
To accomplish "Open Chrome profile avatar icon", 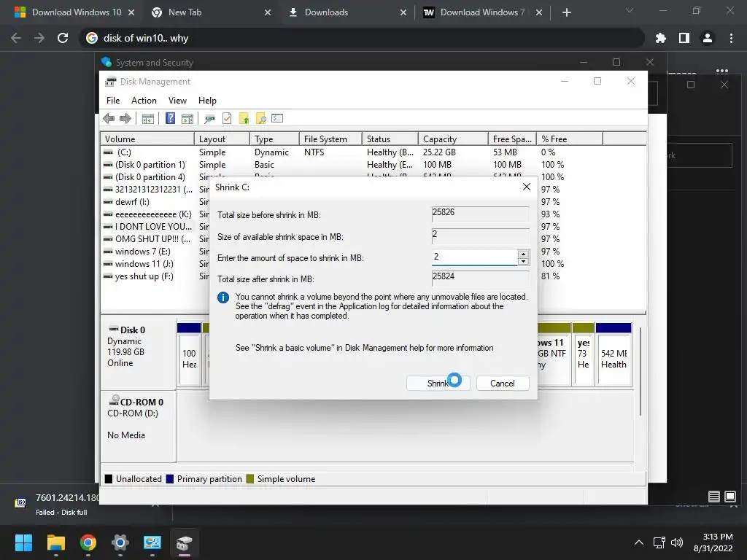I will click(708, 38).
